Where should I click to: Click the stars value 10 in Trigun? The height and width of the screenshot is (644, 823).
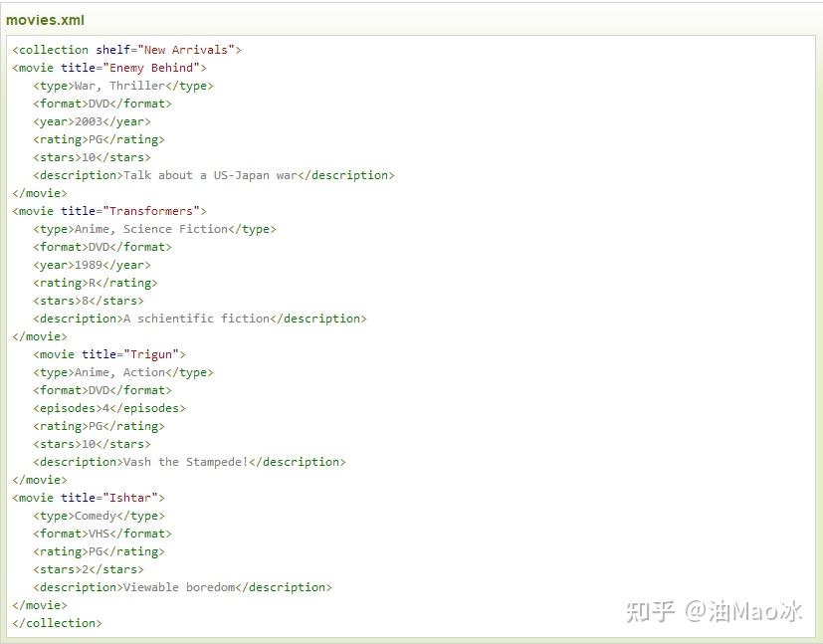91,443
